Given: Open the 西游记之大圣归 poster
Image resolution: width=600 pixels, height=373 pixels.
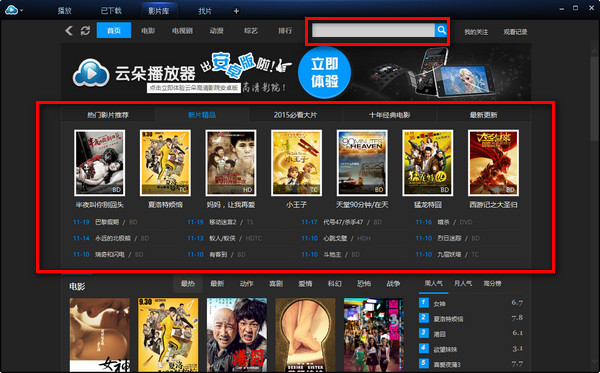Looking at the screenshot, I should tap(493, 163).
